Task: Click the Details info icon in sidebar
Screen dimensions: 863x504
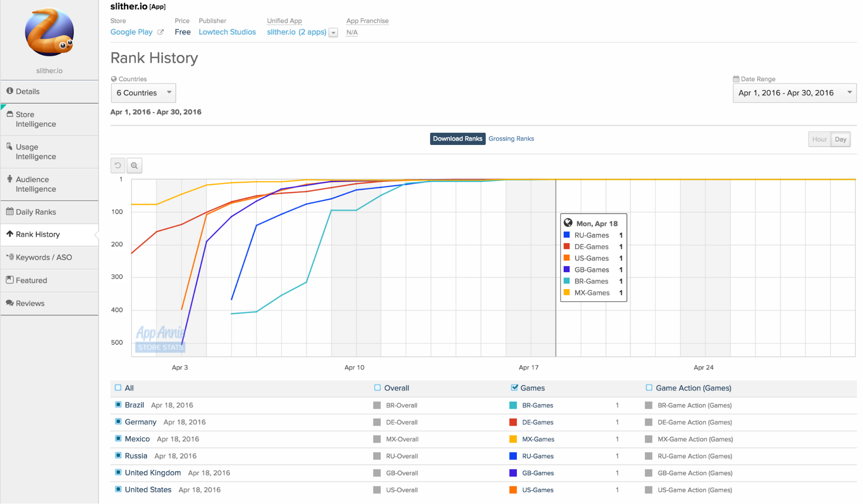Action: click(x=9, y=91)
